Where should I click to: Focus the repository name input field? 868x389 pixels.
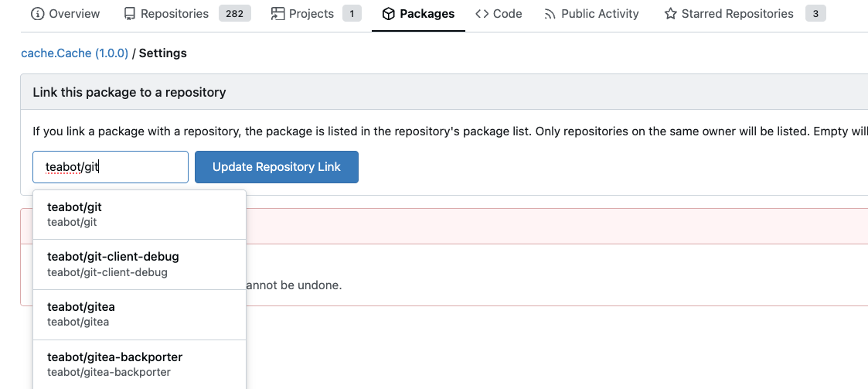coord(110,167)
